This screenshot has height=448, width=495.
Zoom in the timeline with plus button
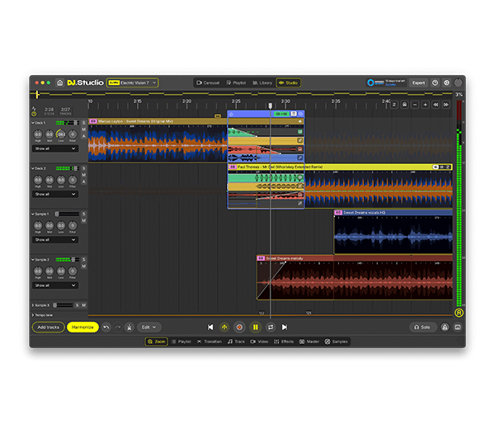coord(425,105)
